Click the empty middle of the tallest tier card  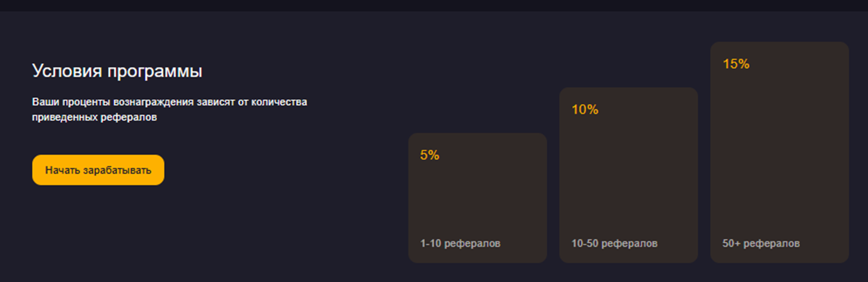(x=779, y=152)
